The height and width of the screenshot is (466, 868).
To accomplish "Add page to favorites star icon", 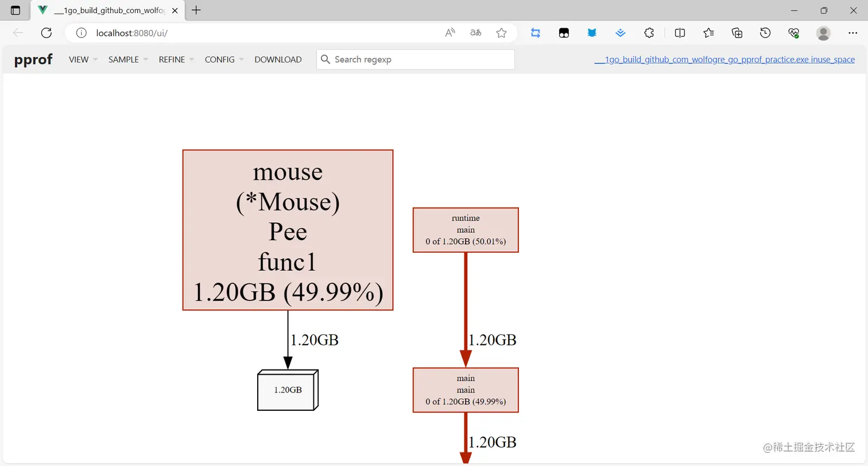I will [502, 33].
